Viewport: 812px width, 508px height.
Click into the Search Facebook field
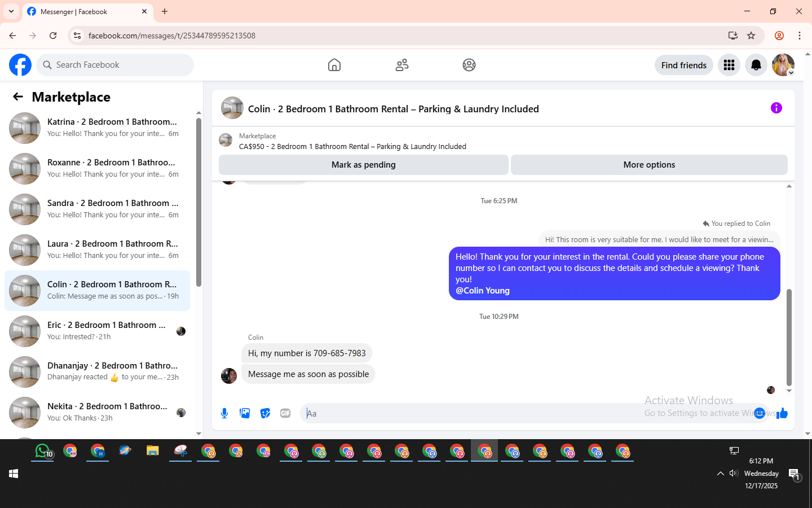point(115,65)
